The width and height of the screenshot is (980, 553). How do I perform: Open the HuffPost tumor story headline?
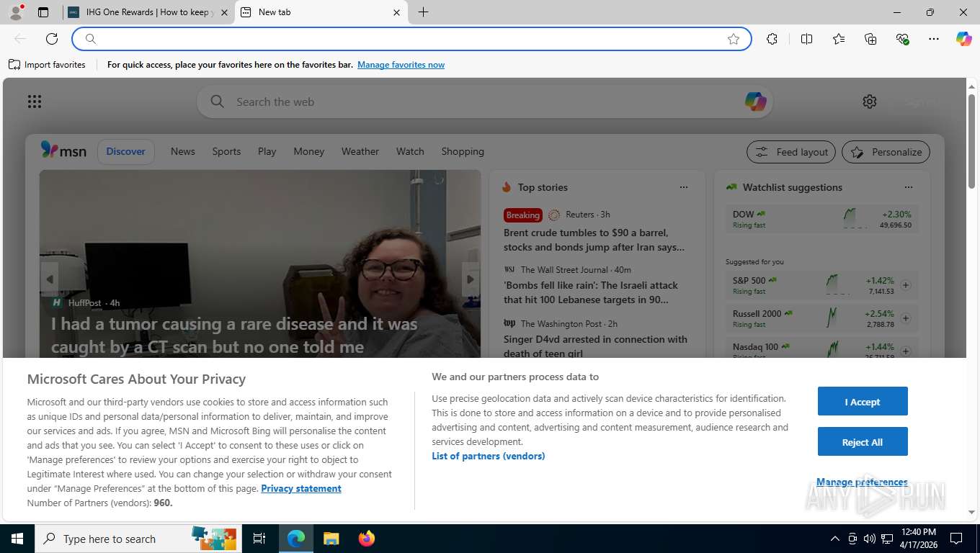point(234,335)
